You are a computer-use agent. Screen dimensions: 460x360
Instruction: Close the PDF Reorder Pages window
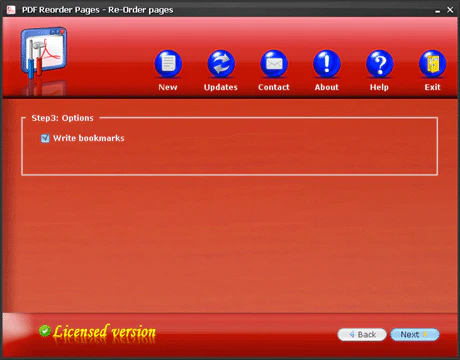(x=450, y=10)
